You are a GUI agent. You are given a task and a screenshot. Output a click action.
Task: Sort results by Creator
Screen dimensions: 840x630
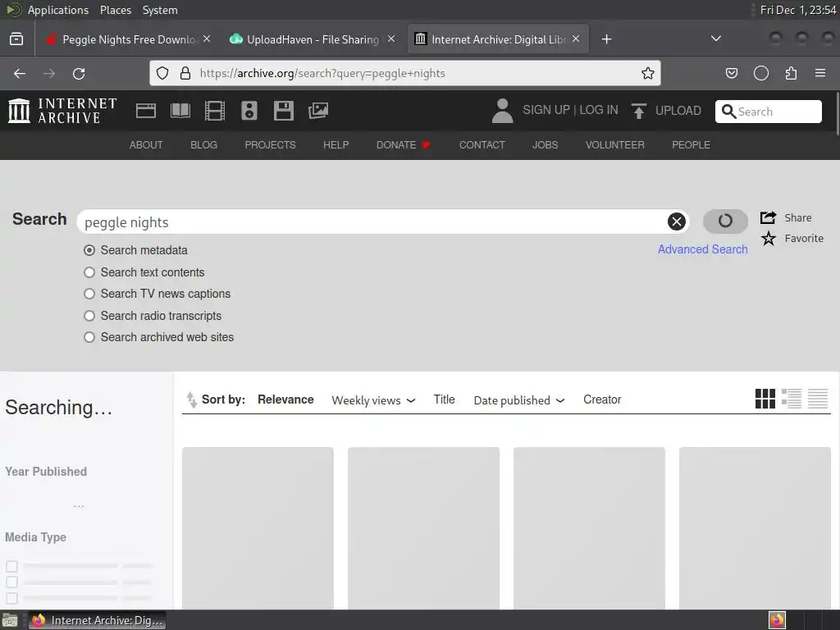(602, 399)
